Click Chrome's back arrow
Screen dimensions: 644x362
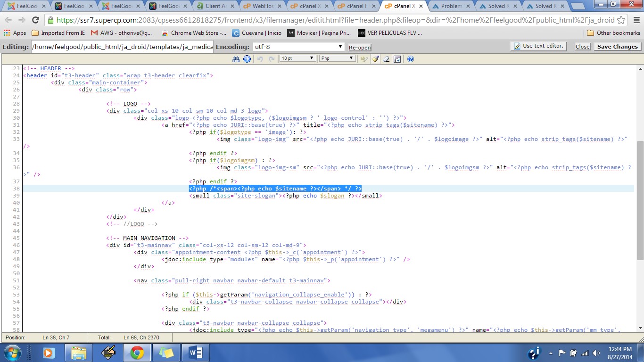(x=9, y=20)
